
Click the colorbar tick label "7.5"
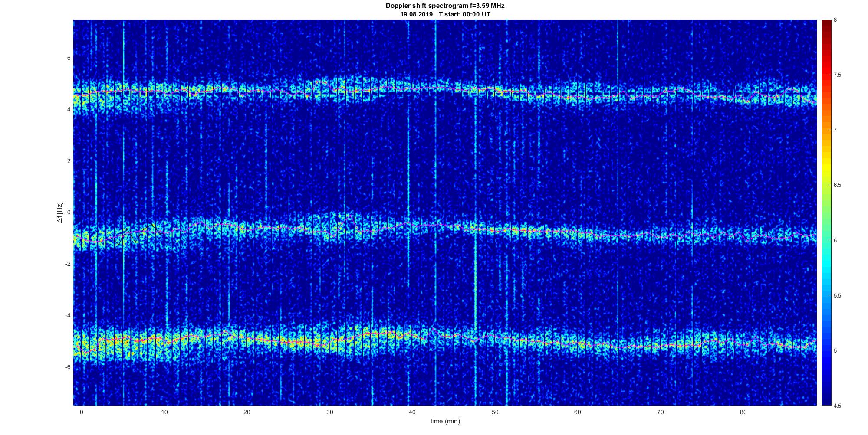pos(837,75)
